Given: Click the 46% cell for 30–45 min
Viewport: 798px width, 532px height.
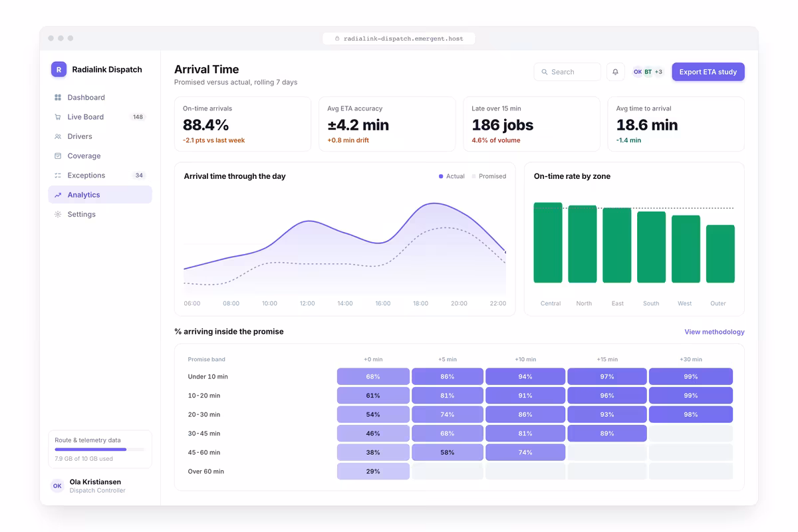Looking at the screenshot, I should point(373,434).
